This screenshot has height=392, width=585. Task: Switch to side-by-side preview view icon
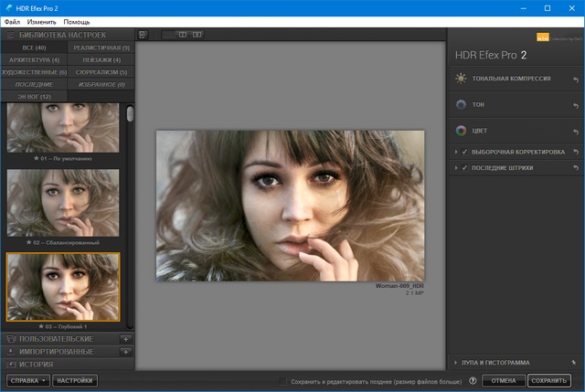coord(196,35)
